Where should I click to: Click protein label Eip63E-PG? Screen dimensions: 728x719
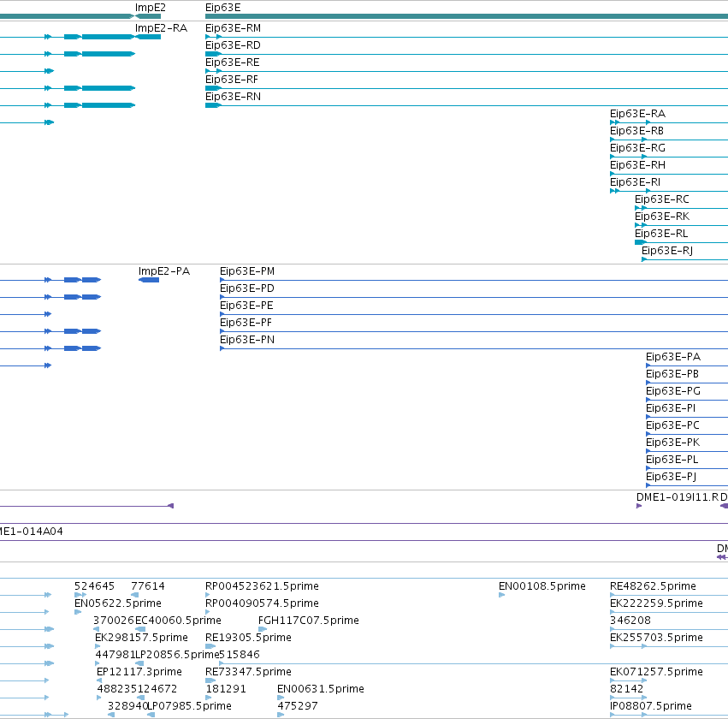(673, 392)
